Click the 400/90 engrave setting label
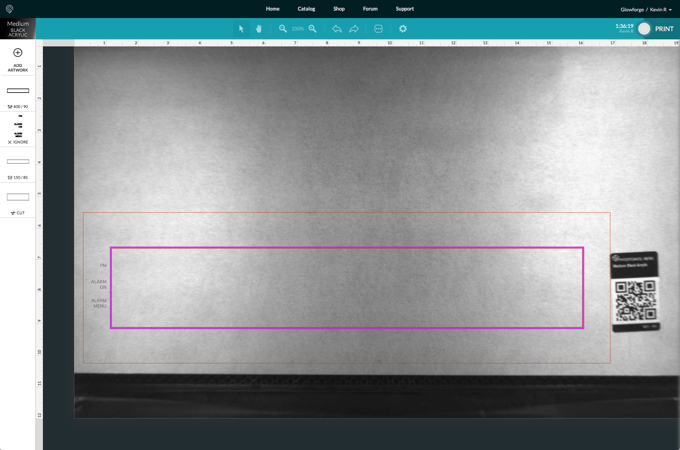680x450 pixels. click(x=18, y=106)
